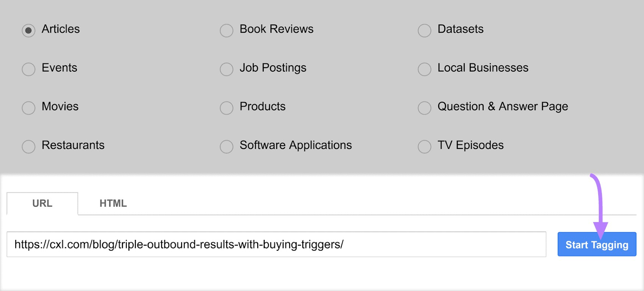The height and width of the screenshot is (291, 644).
Task: Select the Movies radio button
Action: [29, 108]
